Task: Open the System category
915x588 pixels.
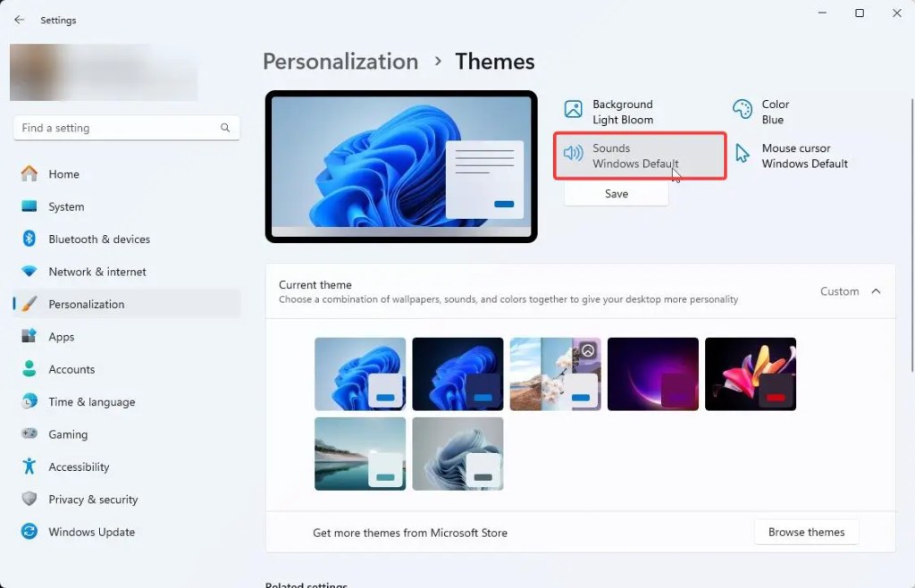Action: (127, 206)
